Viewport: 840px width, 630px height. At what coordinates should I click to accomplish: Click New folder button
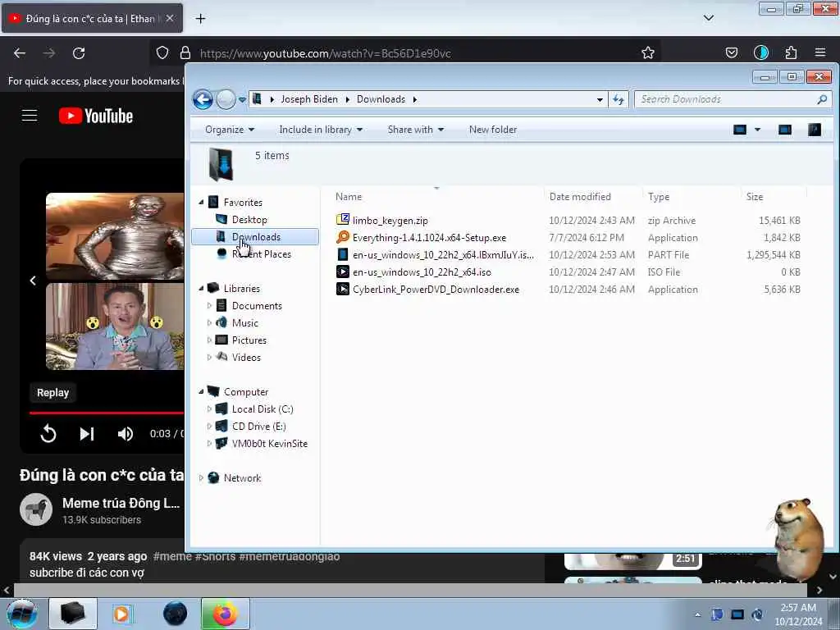pyautogui.click(x=493, y=130)
